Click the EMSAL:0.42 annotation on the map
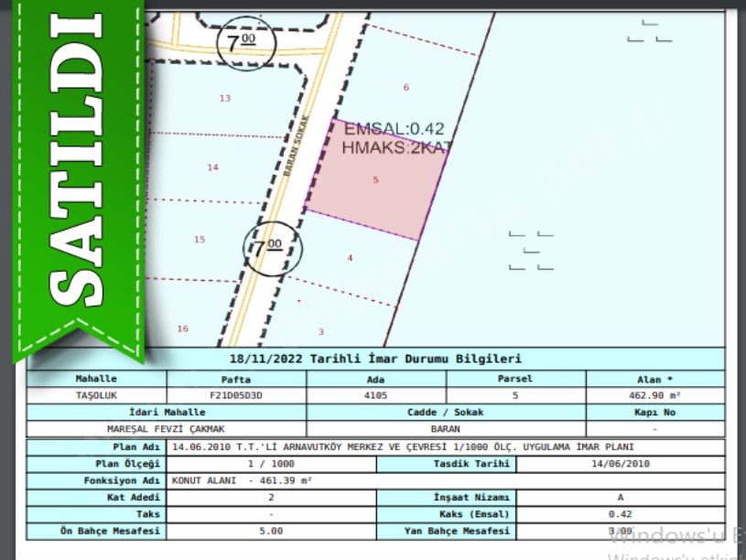Viewport: 746px width, 560px height. [x=394, y=129]
